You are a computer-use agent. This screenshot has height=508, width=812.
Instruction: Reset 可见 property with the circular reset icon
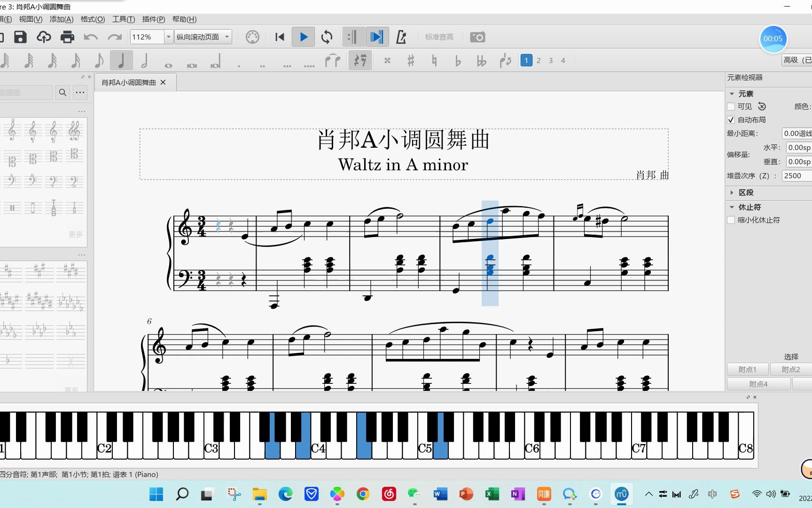click(x=762, y=107)
